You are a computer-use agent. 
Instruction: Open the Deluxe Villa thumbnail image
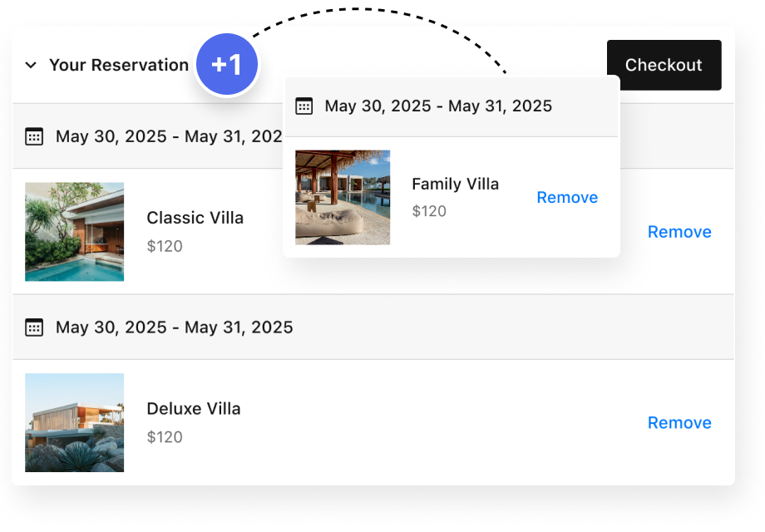(75, 422)
